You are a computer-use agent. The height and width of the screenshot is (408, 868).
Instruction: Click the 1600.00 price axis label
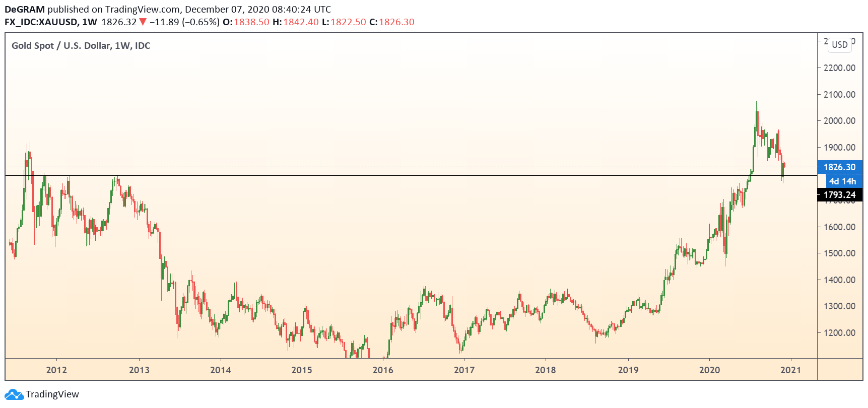(x=839, y=227)
